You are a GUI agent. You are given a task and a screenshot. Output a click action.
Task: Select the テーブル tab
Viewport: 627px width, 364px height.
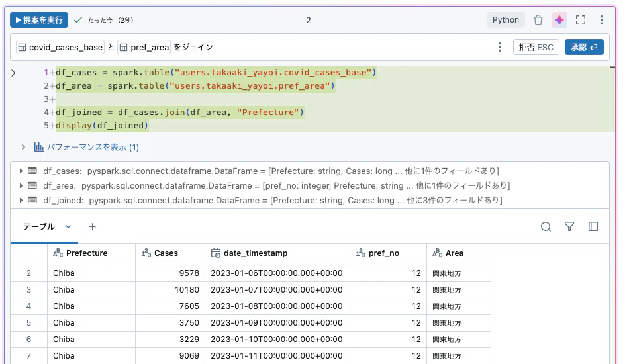[39, 226]
